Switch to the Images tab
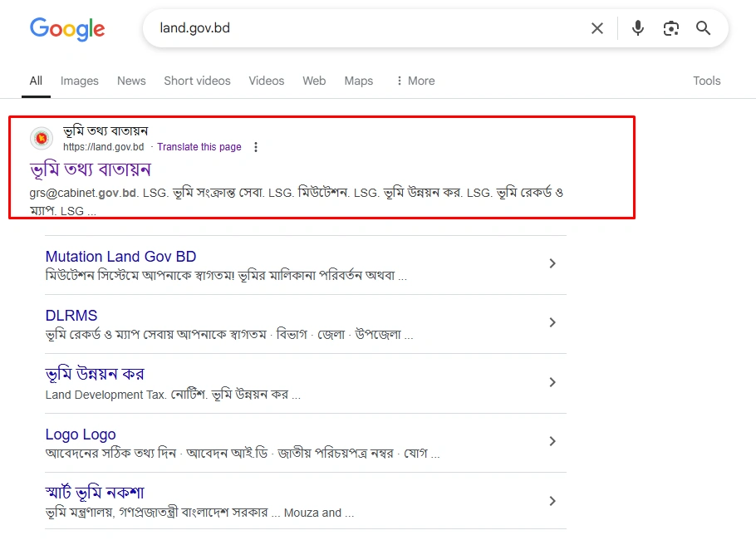Image resolution: width=756 pixels, height=545 pixels. [x=80, y=81]
